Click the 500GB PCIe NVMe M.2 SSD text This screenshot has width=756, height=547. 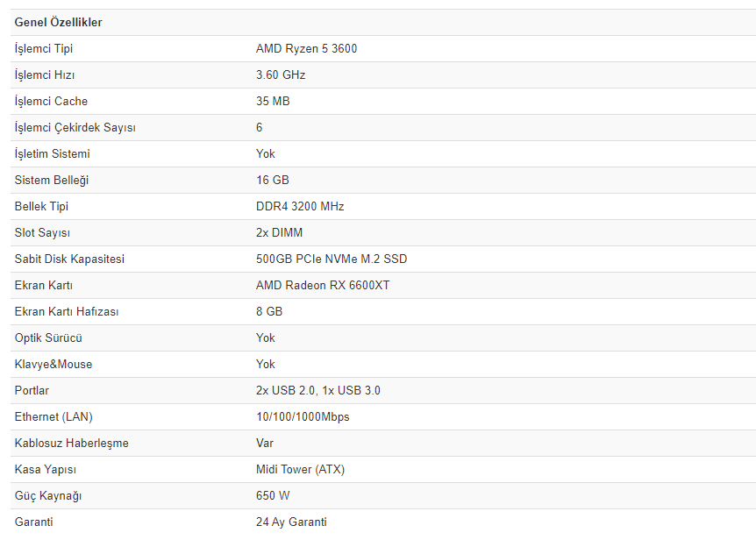(x=332, y=259)
